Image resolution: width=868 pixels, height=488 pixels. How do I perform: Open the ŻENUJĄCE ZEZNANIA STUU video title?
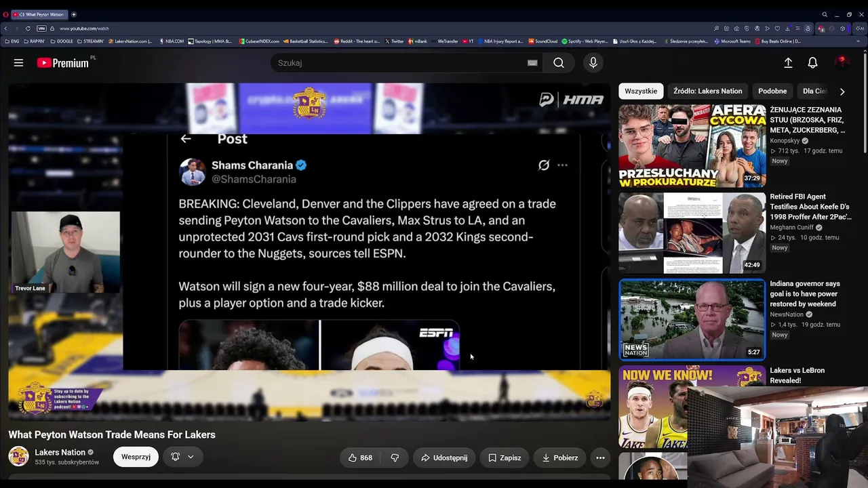808,120
